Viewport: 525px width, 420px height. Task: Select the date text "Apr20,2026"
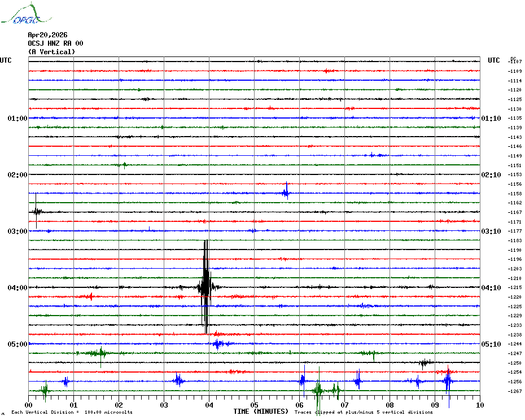point(47,35)
